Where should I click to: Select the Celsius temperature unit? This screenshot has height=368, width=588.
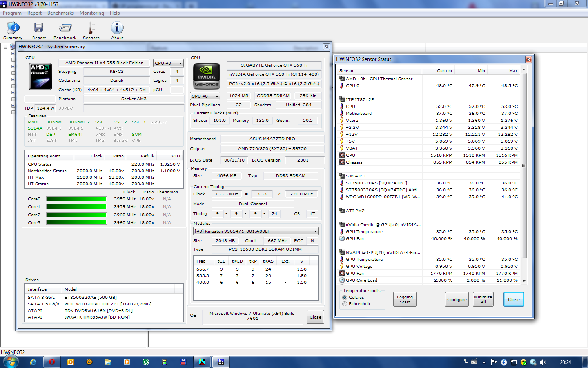point(345,298)
